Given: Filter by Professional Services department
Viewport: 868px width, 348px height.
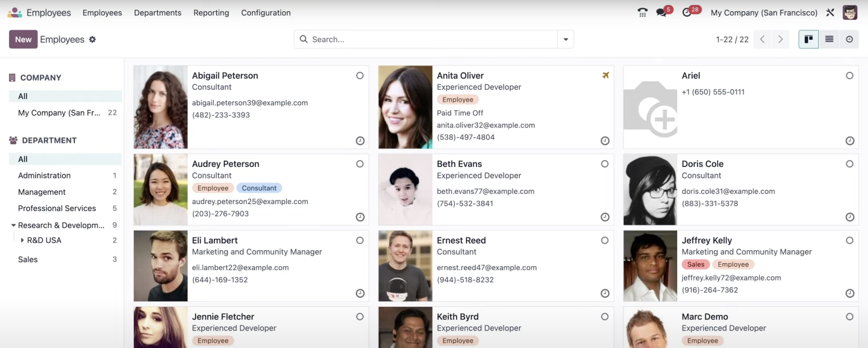Looking at the screenshot, I should pos(57,208).
